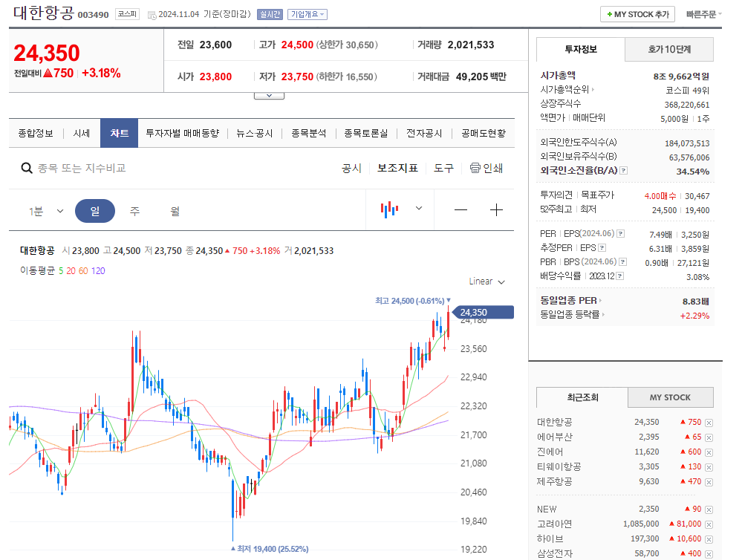
Task: Switch to the 투자자별 매매동향 tab
Action: pyautogui.click(x=183, y=134)
